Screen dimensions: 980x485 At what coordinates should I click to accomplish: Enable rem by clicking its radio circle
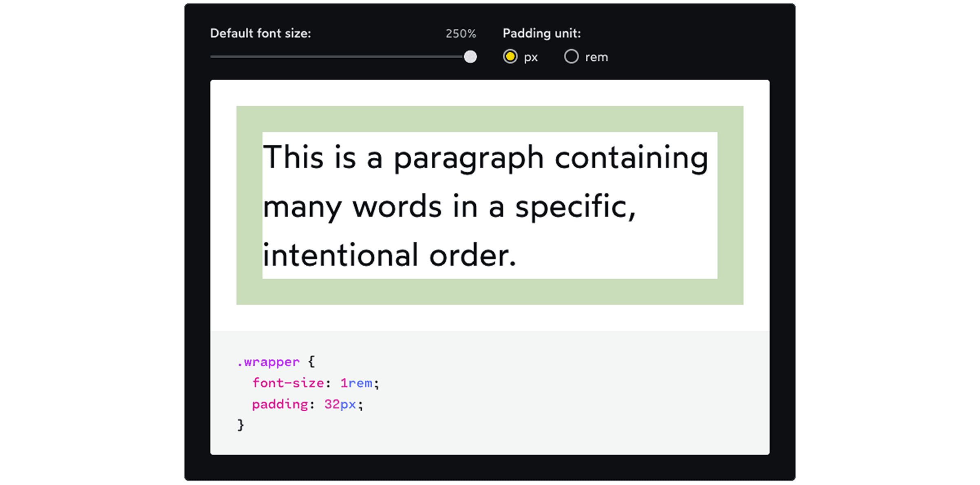coord(572,57)
